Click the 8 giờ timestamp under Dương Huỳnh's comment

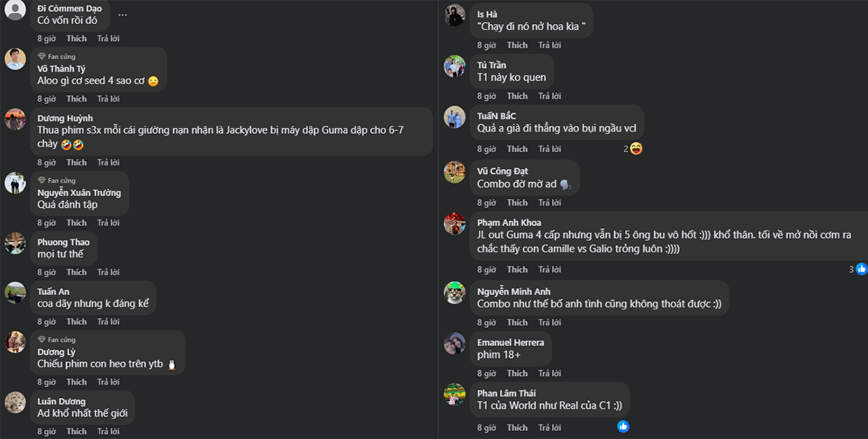tap(47, 162)
